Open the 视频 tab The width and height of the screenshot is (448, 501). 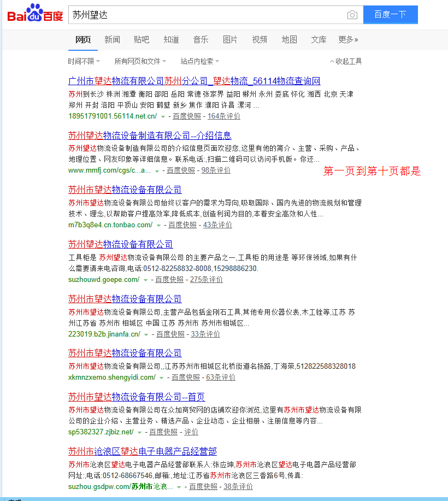[260, 40]
